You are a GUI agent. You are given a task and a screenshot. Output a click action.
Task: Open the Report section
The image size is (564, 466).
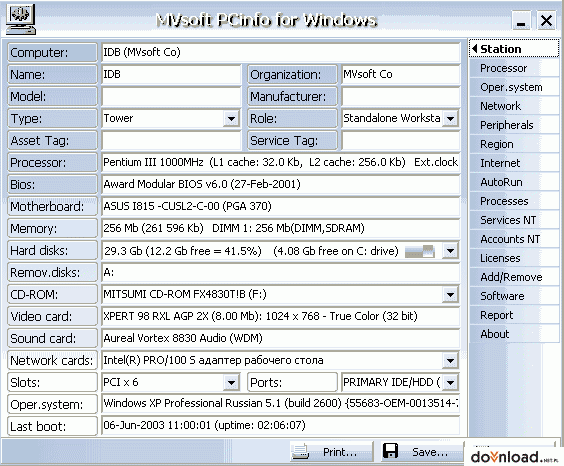(x=514, y=315)
